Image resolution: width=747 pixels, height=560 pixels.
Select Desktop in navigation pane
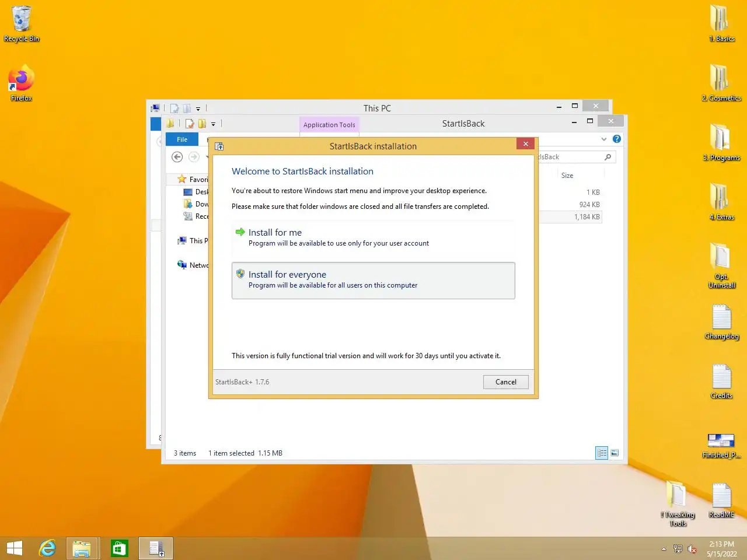tap(196, 192)
